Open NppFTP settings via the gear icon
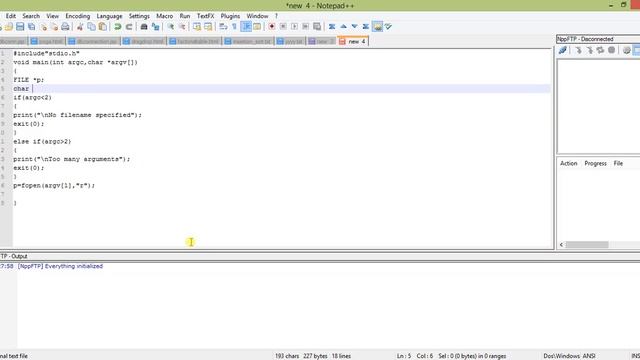Image resolution: width=640 pixels, height=360 pixels. point(627,50)
